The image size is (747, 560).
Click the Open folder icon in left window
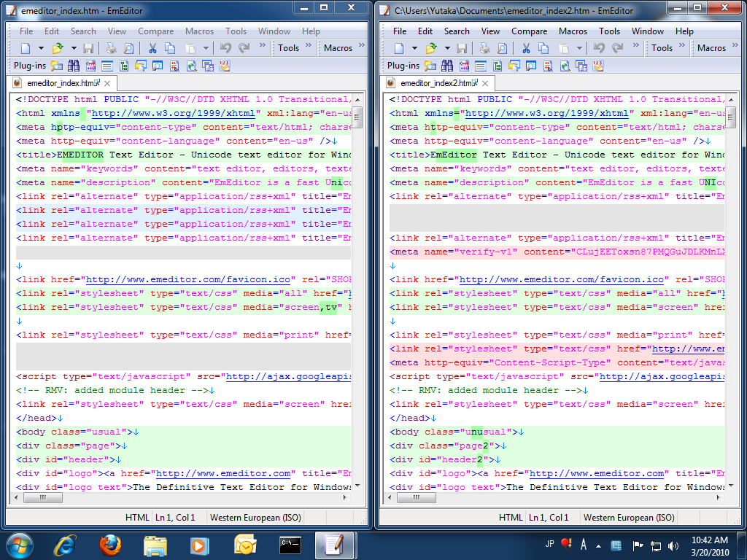pyautogui.click(x=58, y=48)
